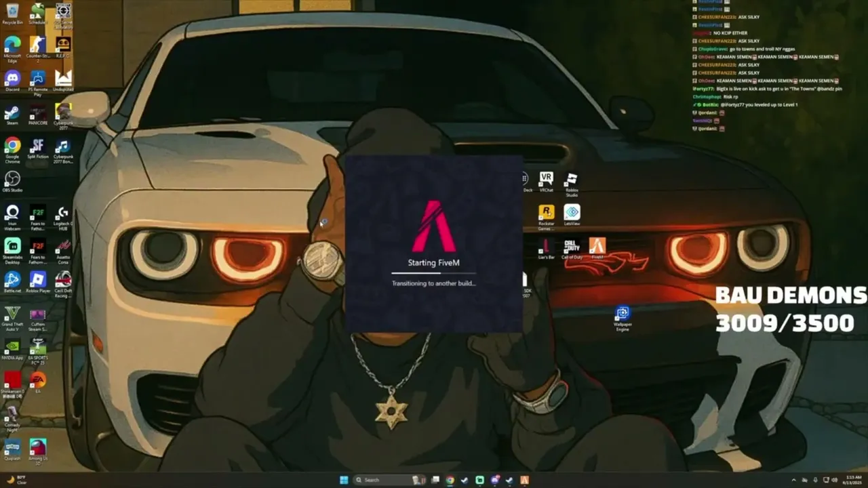Select the FiveM desktop shortcut
The image size is (868, 488).
(x=597, y=249)
